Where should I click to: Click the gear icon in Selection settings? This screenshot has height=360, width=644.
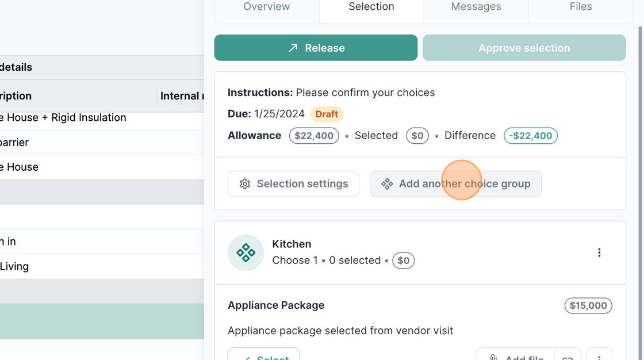pyautogui.click(x=245, y=184)
